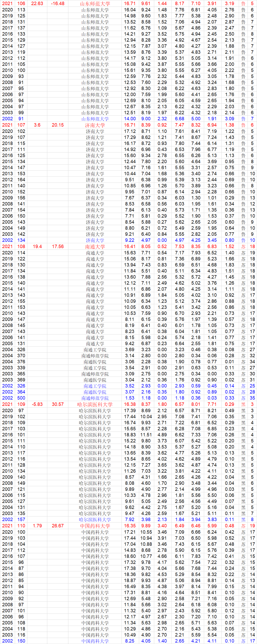The width and height of the screenshot is (257, 644).
Task: Select value 8.25 in 中国药科大学 2002 row
Action: (130, 641)
